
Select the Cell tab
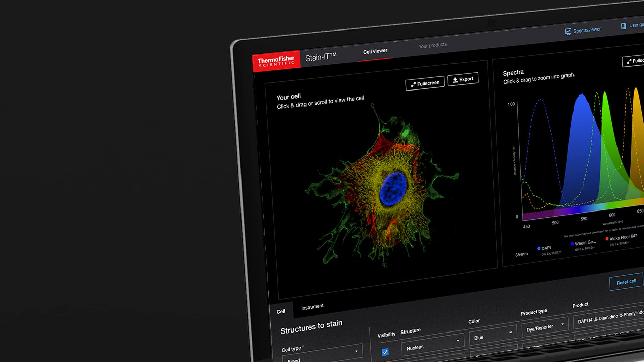click(x=281, y=311)
